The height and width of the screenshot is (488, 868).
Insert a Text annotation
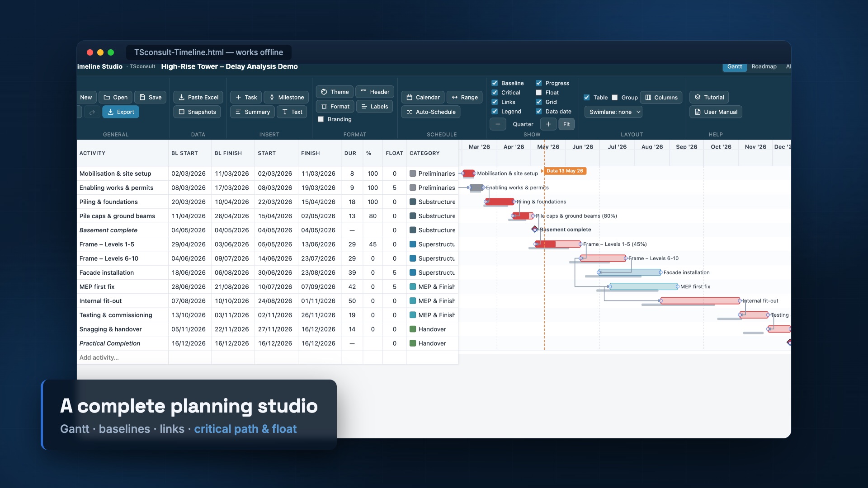point(292,112)
